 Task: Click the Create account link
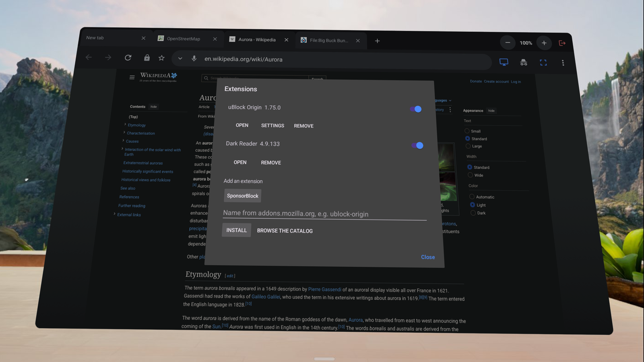pyautogui.click(x=496, y=82)
